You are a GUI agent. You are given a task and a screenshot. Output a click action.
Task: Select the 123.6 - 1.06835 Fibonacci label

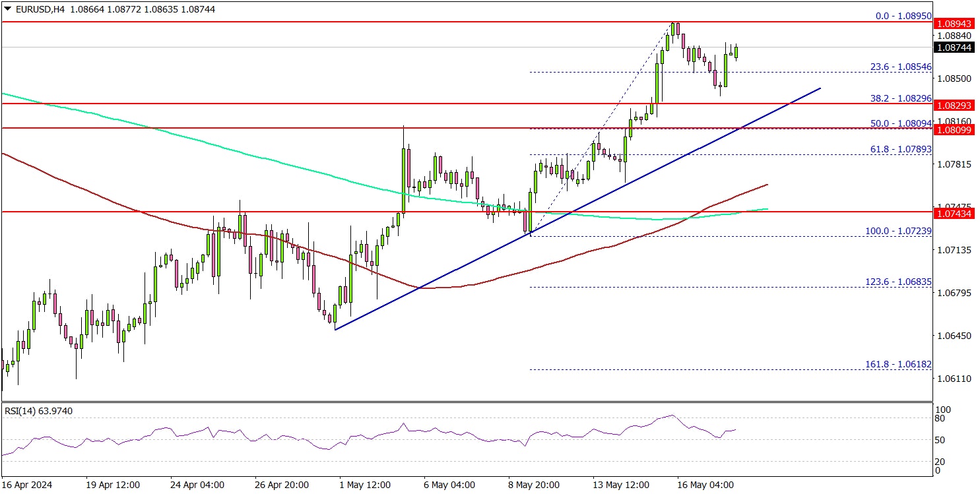(x=898, y=282)
